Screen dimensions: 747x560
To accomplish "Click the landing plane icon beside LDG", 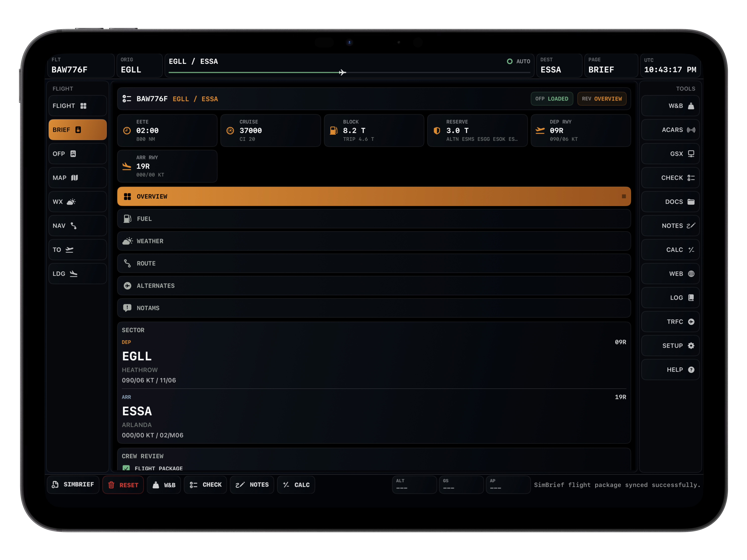I will (74, 274).
